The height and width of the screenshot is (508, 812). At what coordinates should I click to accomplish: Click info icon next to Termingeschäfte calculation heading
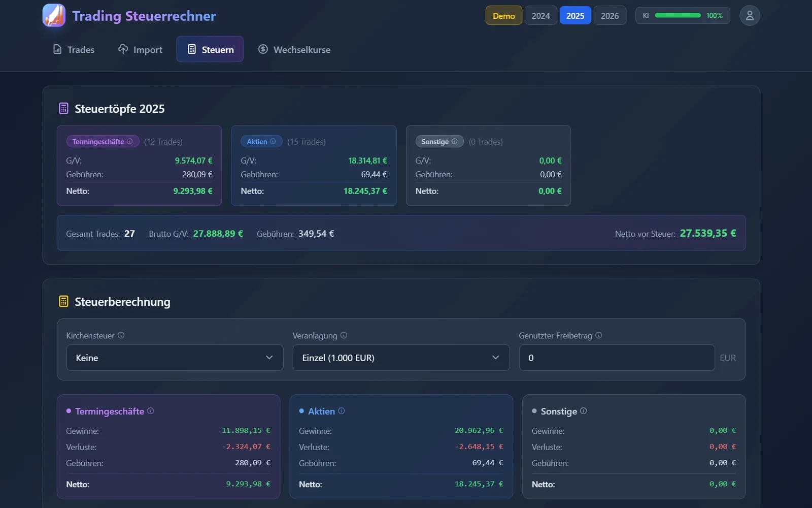[151, 411]
